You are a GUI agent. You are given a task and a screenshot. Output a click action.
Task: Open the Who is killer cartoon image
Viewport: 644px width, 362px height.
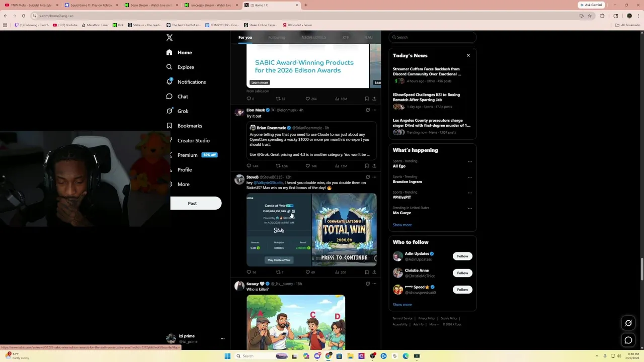pyautogui.click(x=296, y=322)
